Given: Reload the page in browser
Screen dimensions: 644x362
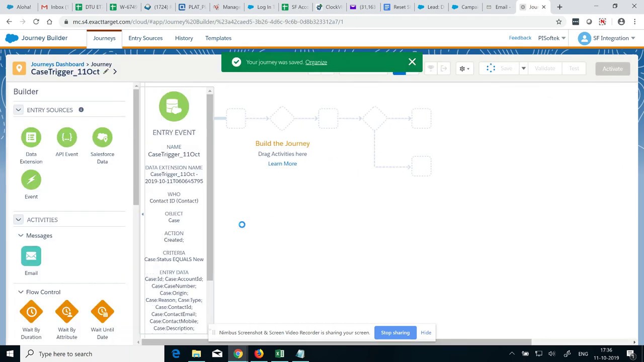Looking at the screenshot, I should click(36, 22).
